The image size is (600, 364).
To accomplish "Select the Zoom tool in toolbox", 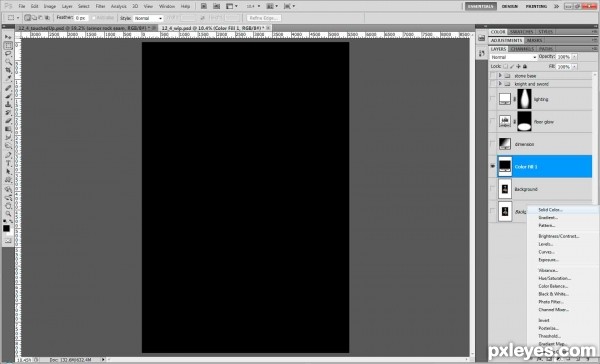I will (x=8, y=214).
